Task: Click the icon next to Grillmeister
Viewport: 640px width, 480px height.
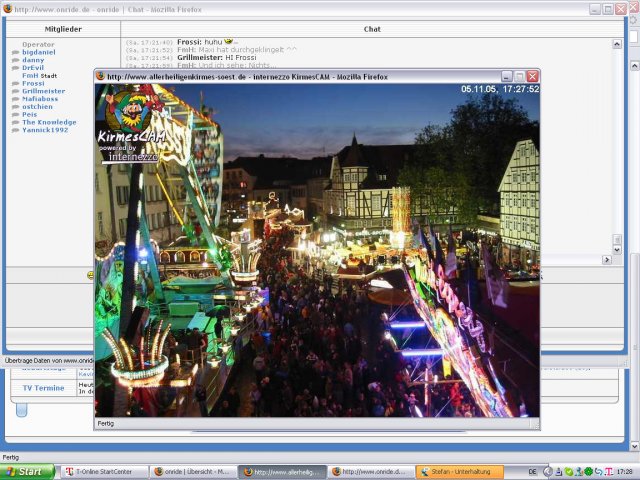Action: click(x=16, y=91)
